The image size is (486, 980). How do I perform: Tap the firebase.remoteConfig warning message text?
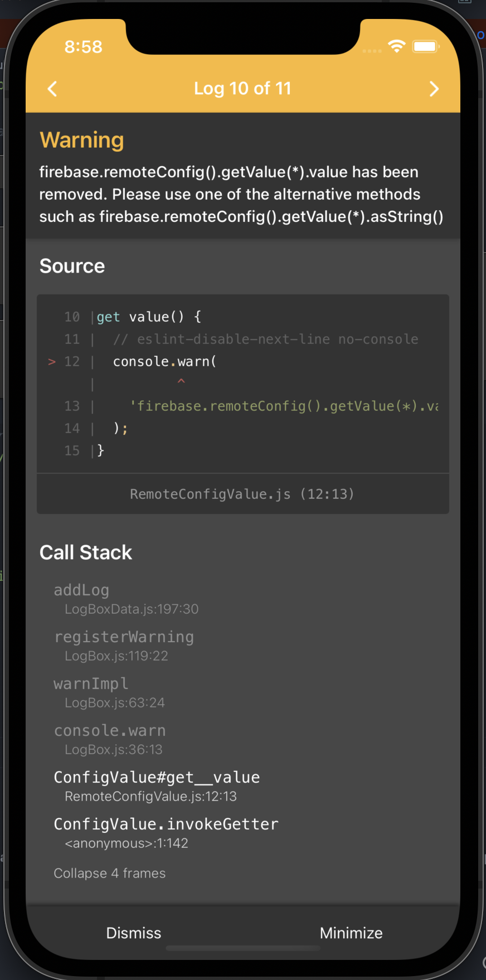241,194
